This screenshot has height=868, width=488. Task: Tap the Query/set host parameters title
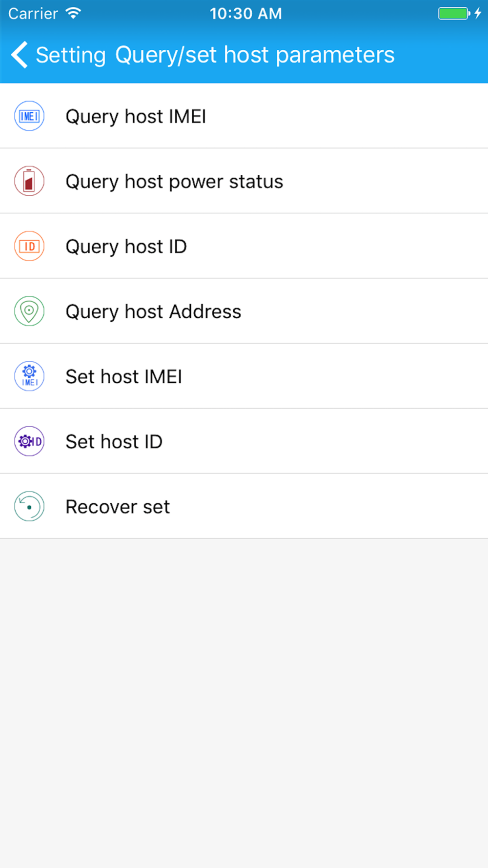point(255,55)
